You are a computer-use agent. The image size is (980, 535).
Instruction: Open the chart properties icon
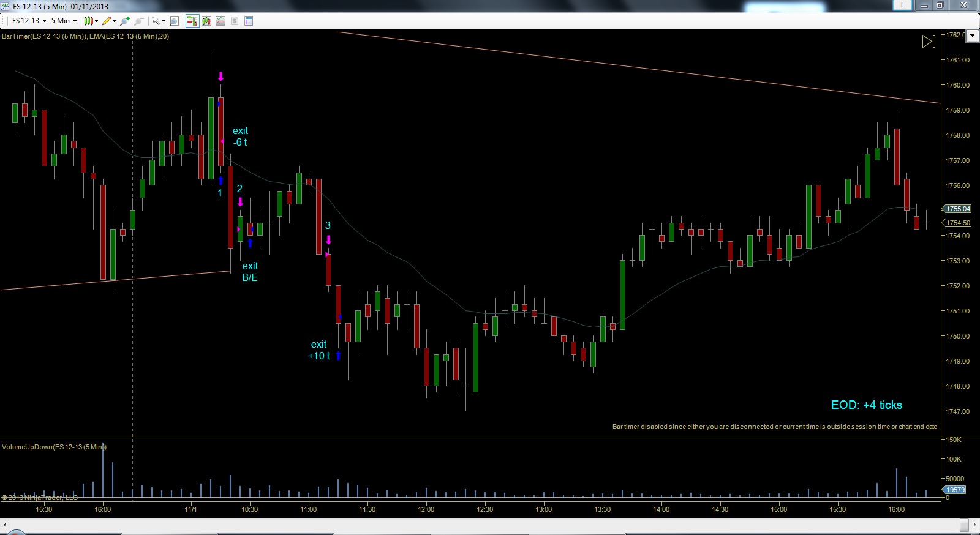click(x=249, y=21)
